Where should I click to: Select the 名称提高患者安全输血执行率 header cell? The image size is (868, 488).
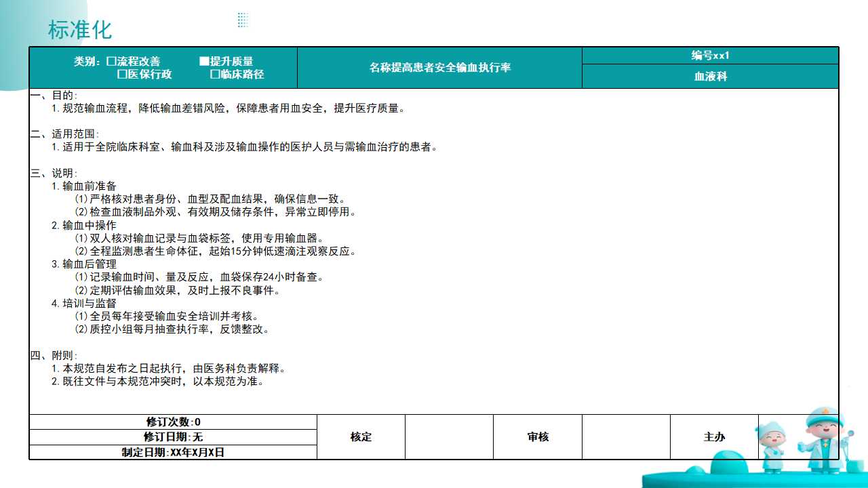439,68
